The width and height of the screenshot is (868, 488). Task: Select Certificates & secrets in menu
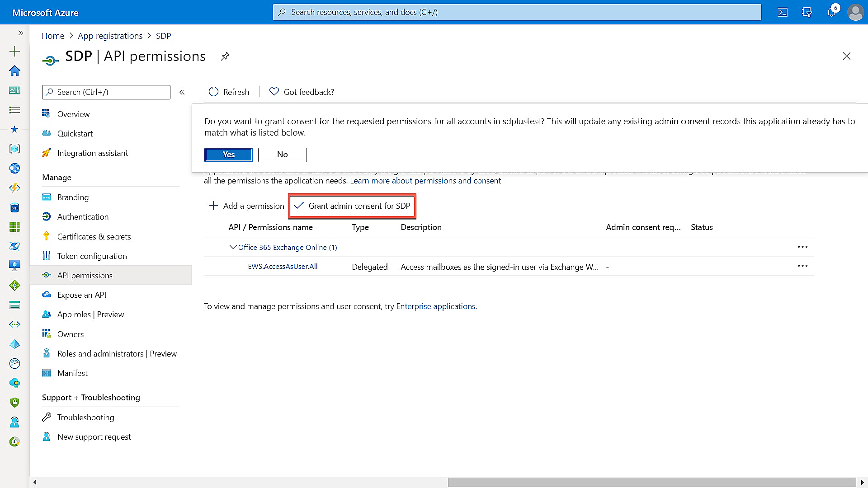94,236
